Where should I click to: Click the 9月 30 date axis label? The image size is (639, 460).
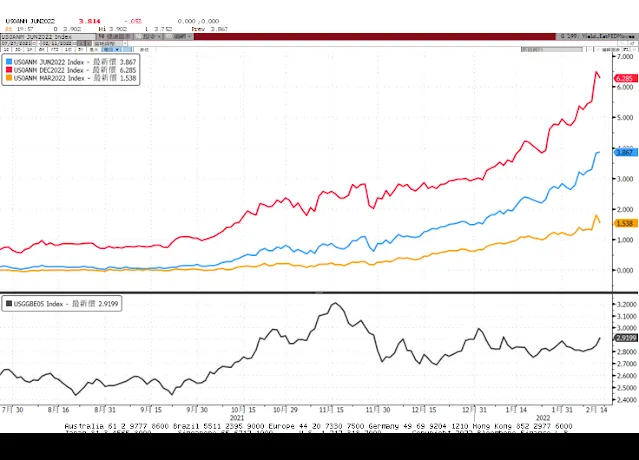pos(197,409)
